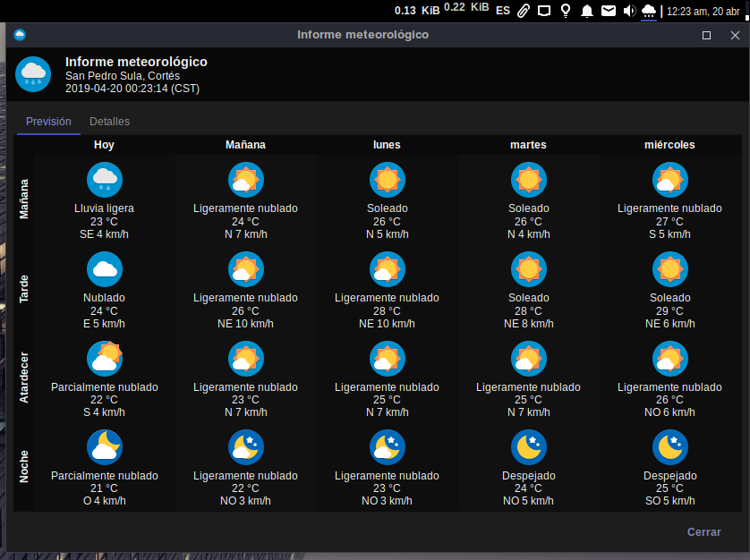The image size is (750, 560).
Task: Click today's afternoon Nublado cloud icon
Action: pos(105,269)
